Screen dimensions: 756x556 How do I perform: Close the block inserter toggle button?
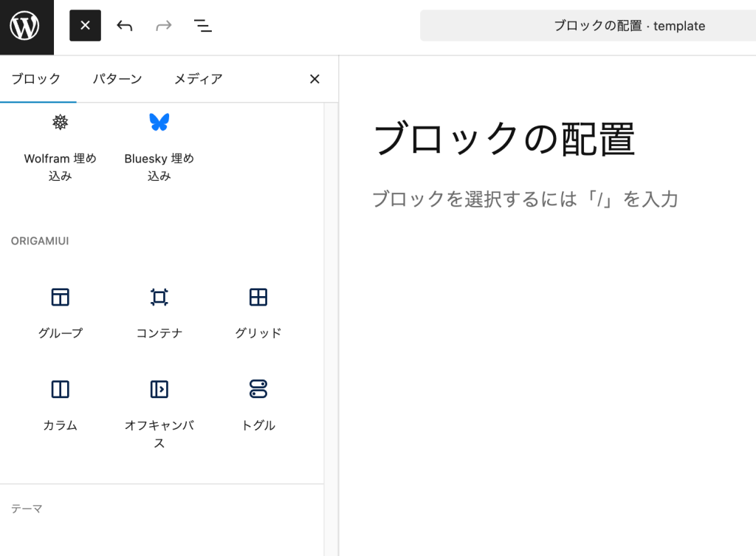click(x=85, y=26)
